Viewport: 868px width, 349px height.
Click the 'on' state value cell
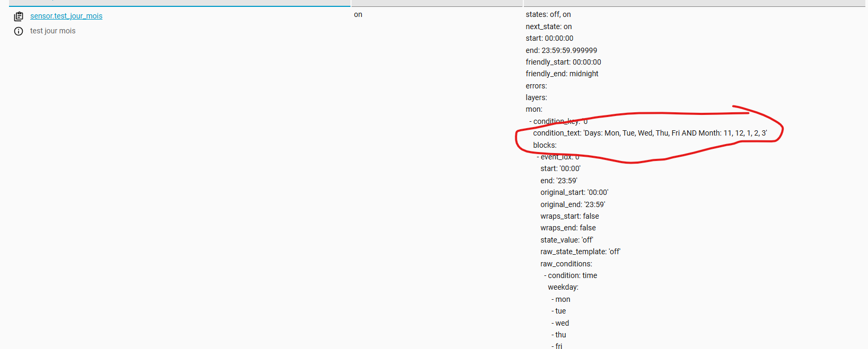tap(358, 14)
